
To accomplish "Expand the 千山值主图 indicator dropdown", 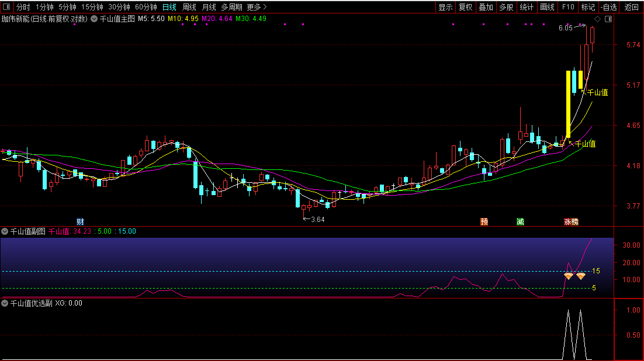I will [x=94, y=19].
